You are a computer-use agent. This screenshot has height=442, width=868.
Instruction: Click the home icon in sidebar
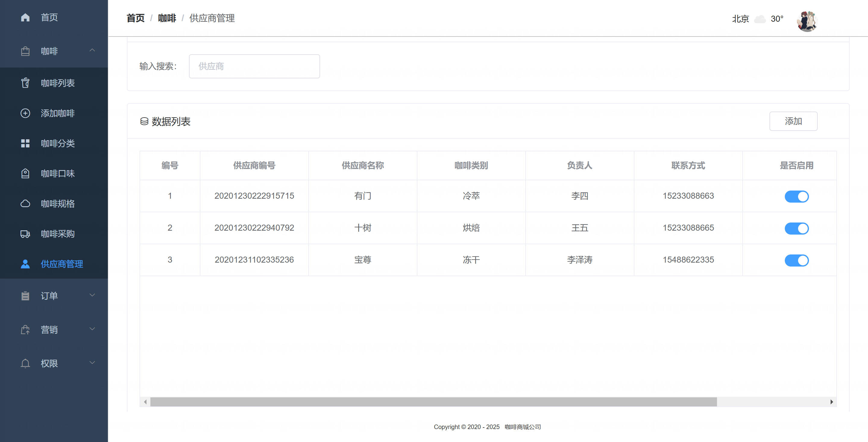tap(25, 17)
